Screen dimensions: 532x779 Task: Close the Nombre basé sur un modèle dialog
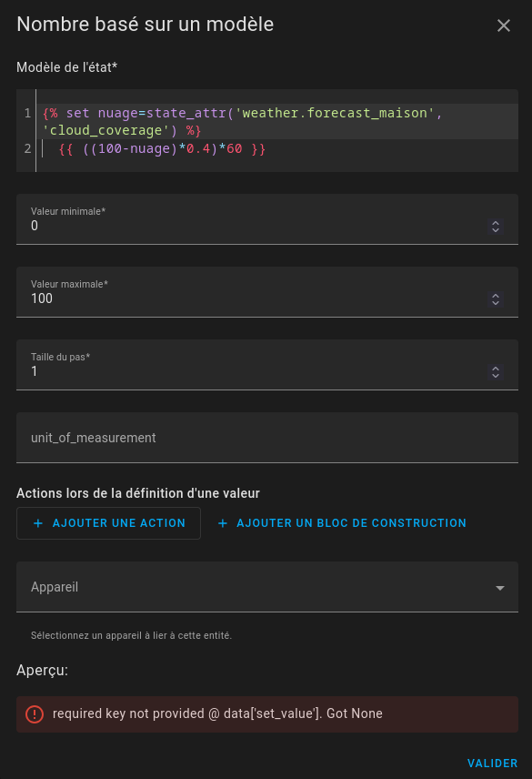(x=503, y=25)
